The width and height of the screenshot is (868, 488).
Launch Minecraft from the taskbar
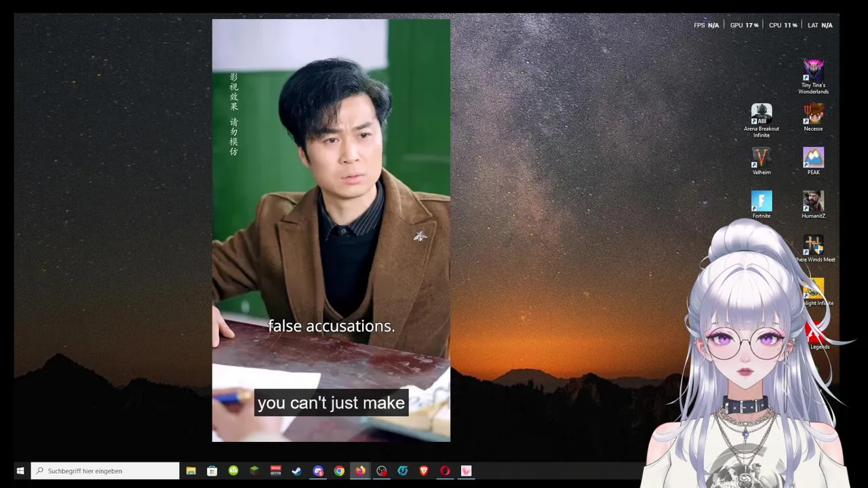254,471
